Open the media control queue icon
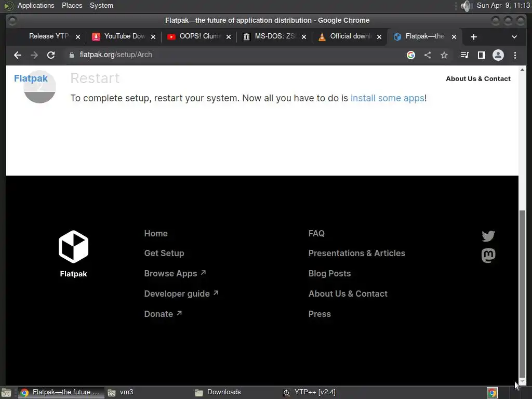 pos(464,55)
